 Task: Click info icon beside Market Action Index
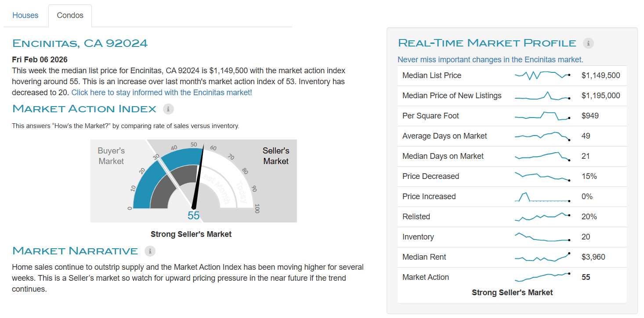[x=168, y=109]
